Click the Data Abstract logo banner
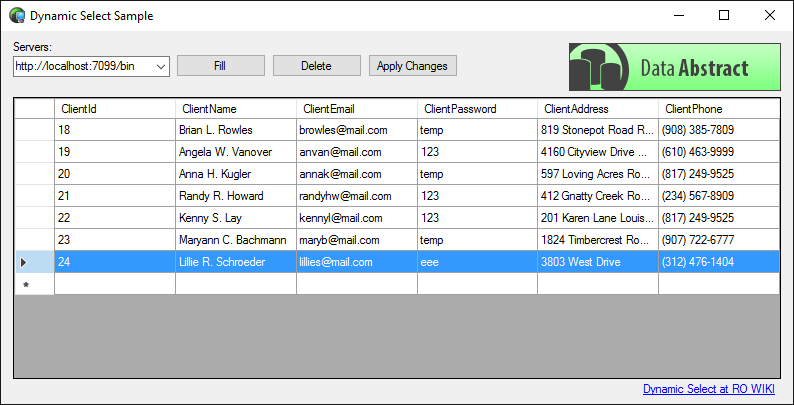794x405 pixels. [674, 67]
